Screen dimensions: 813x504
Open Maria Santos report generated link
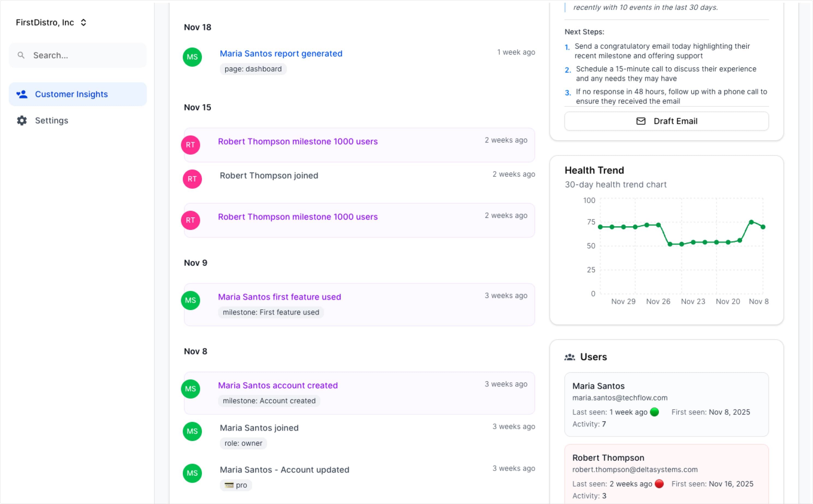(x=281, y=54)
